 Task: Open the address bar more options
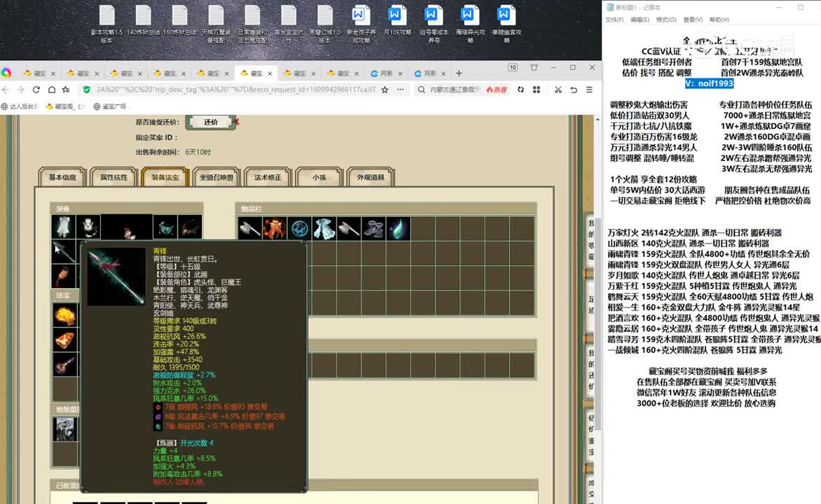coord(401,90)
